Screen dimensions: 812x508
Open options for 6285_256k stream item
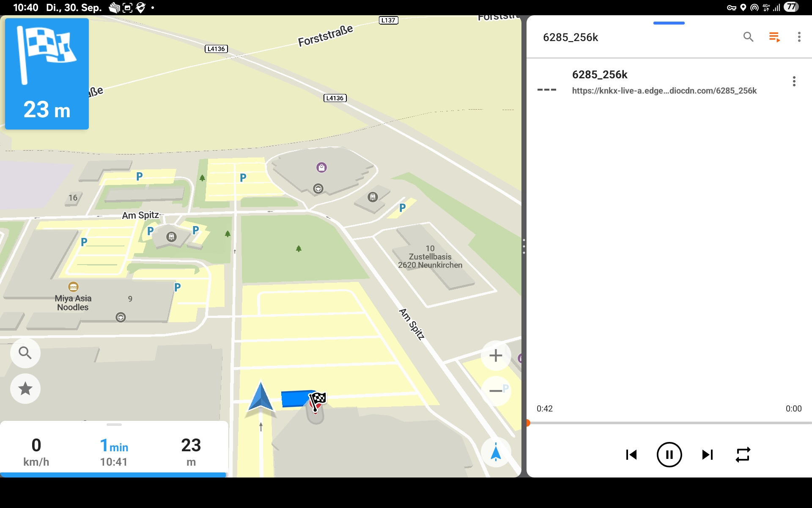click(x=794, y=81)
